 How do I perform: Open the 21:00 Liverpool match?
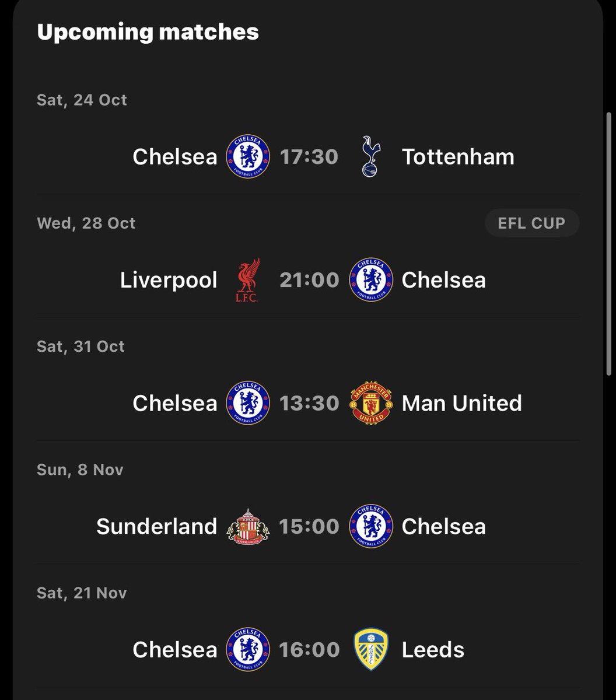(x=309, y=280)
